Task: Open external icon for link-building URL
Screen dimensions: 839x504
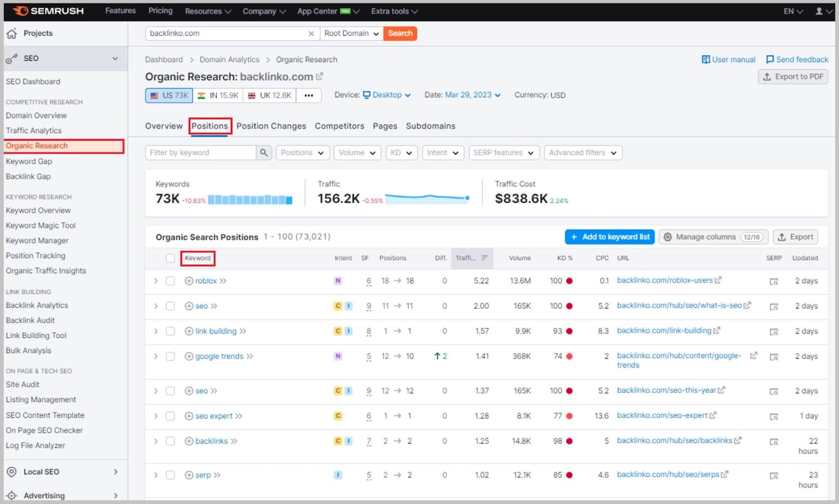Action: [717, 330]
